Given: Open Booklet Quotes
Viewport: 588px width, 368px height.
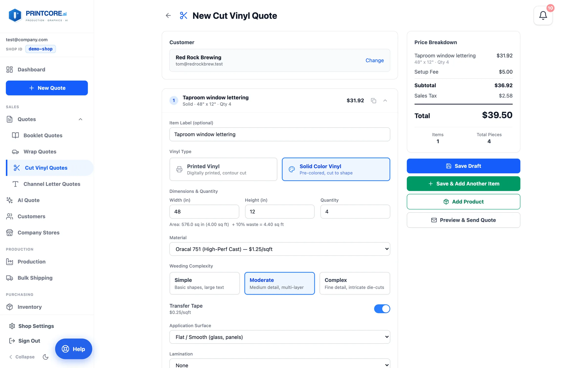Looking at the screenshot, I should (50, 135).
